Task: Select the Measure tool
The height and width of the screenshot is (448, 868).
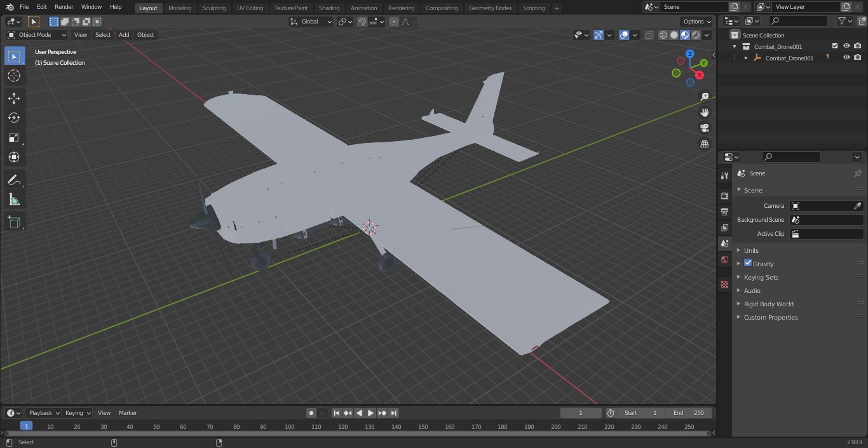Action: [x=14, y=200]
